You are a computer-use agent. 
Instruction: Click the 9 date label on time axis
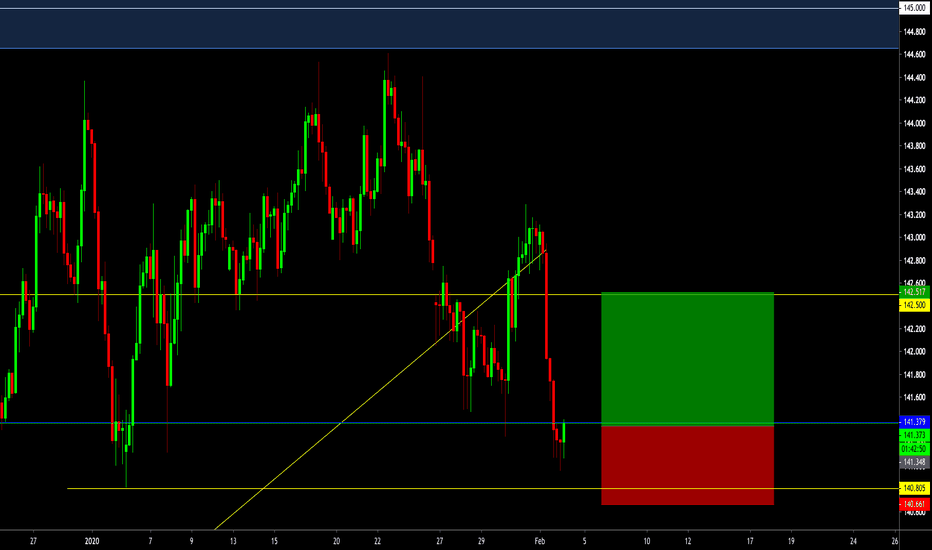coord(191,541)
